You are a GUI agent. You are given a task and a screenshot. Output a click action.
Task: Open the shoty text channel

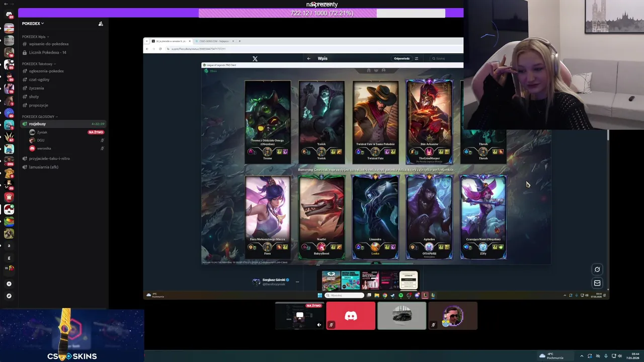click(34, 97)
